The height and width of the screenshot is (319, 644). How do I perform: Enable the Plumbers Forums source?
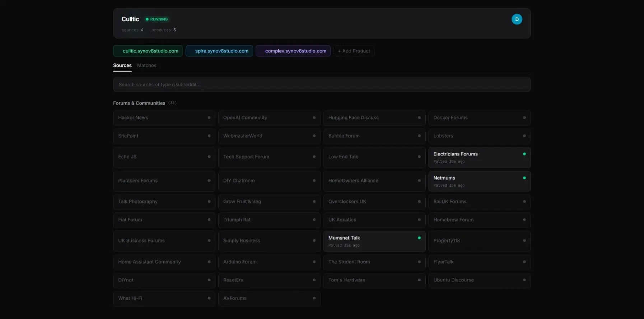[164, 181]
